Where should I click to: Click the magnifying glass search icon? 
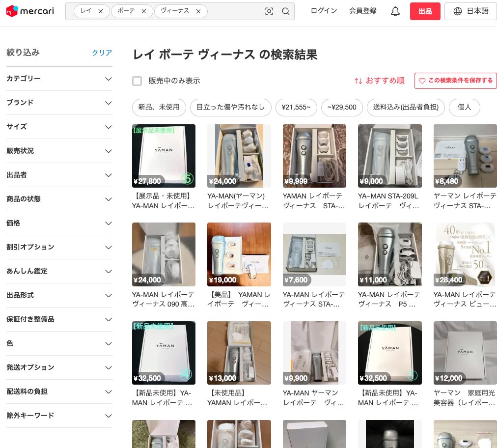coord(286,11)
